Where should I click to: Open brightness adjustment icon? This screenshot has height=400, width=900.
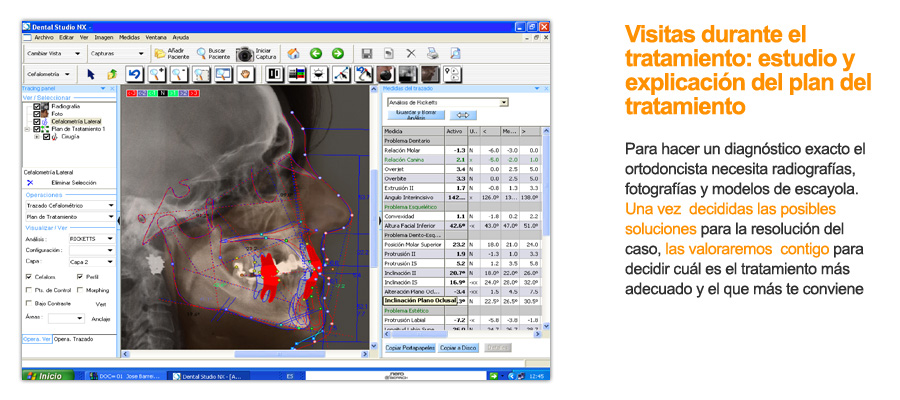319,75
